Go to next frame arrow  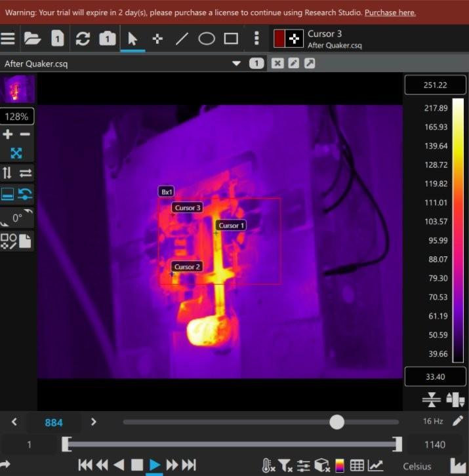click(x=93, y=422)
